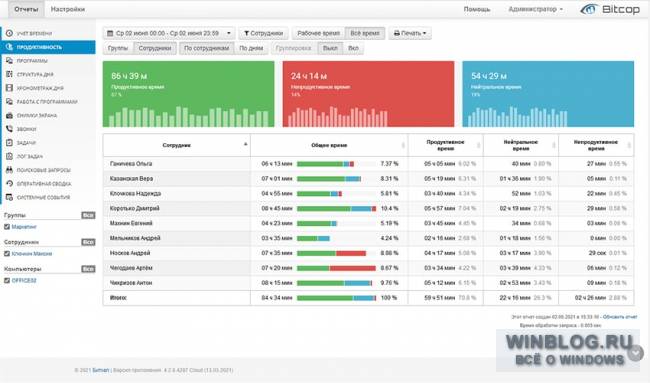Click the Учет времени menu label
The width and height of the screenshot is (650, 383).
[34, 33]
